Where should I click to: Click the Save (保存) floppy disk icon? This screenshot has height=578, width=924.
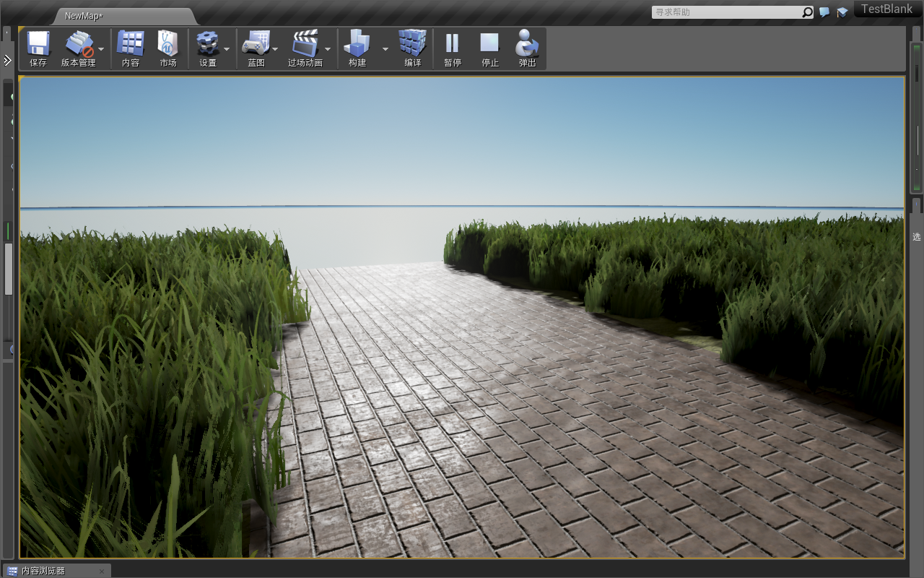click(x=38, y=45)
